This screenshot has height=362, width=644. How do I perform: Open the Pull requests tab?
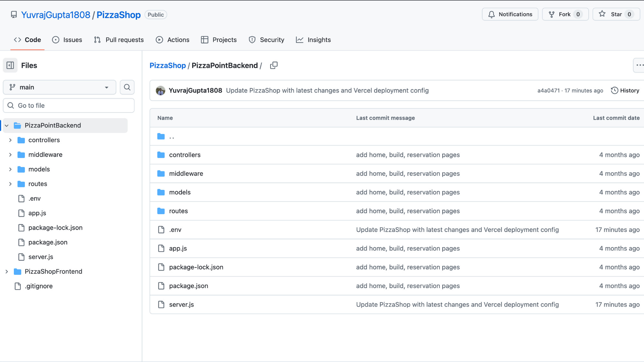(x=119, y=40)
